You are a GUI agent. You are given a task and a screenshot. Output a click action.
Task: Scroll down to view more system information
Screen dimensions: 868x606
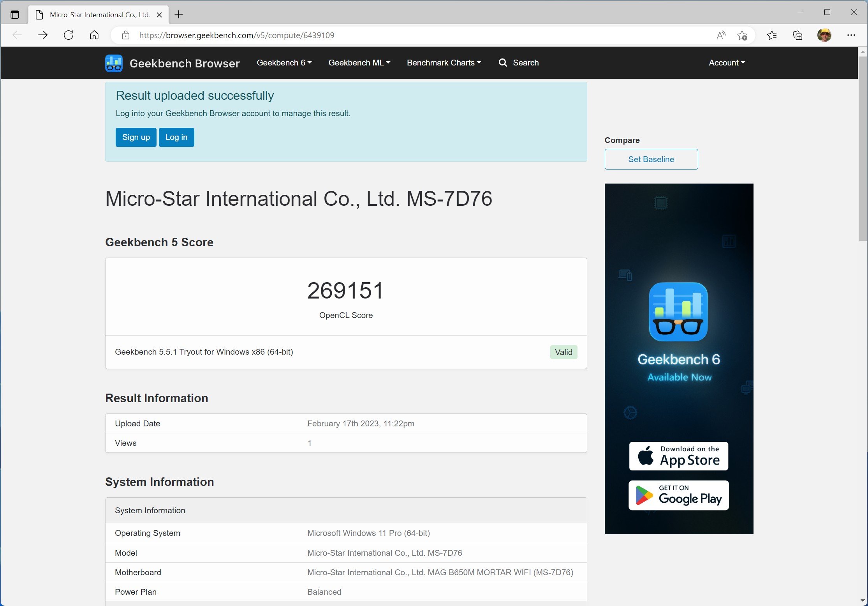coord(863,602)
